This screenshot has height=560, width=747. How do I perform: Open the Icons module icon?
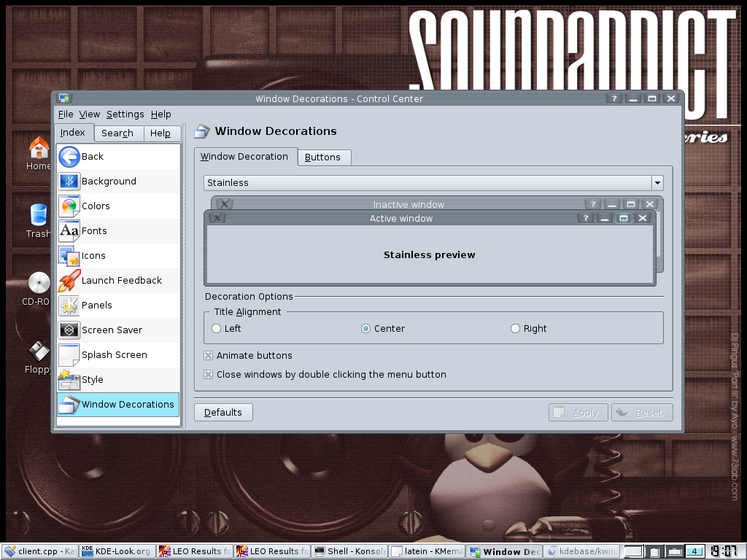(69, 256)
